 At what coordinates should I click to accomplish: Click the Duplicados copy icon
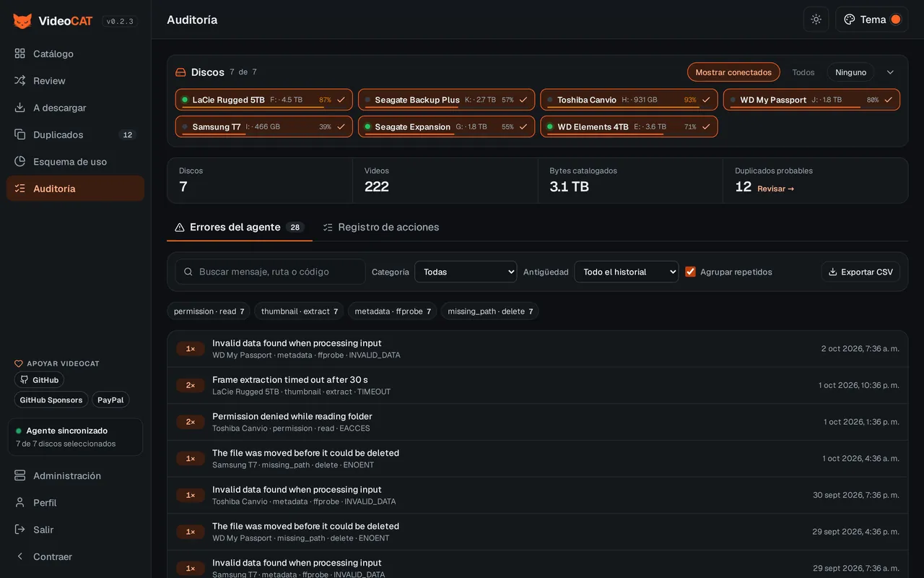19,134
